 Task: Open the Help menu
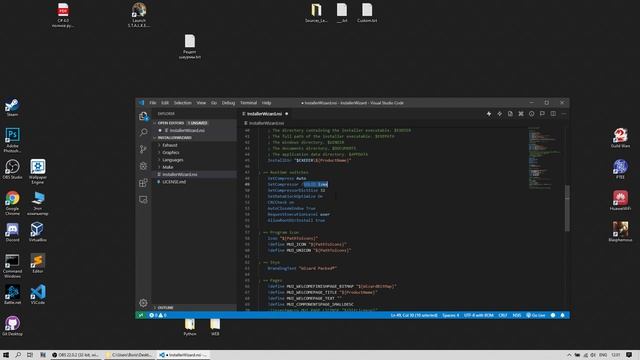click(266, 103)
